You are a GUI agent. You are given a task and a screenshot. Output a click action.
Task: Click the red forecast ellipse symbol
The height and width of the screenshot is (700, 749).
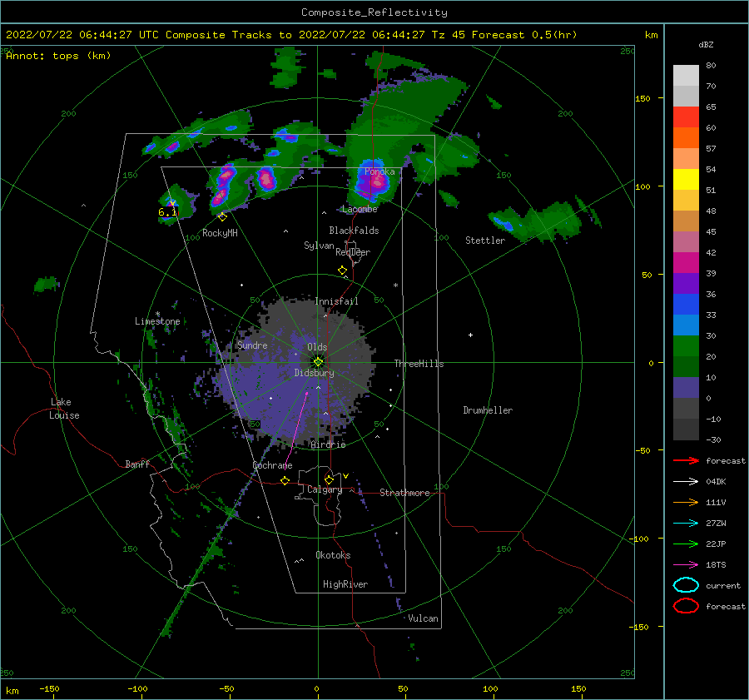[x=686, y=606]
